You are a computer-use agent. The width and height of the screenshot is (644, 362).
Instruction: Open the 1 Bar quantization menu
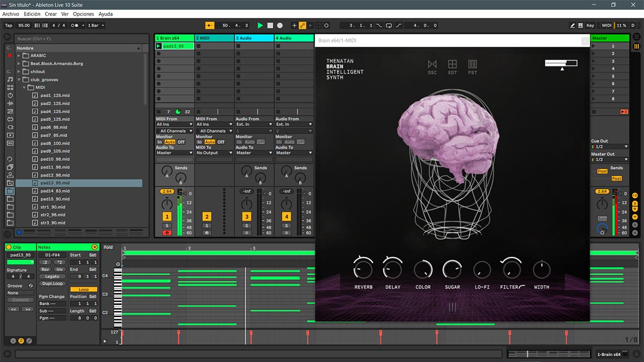point(95,25)
